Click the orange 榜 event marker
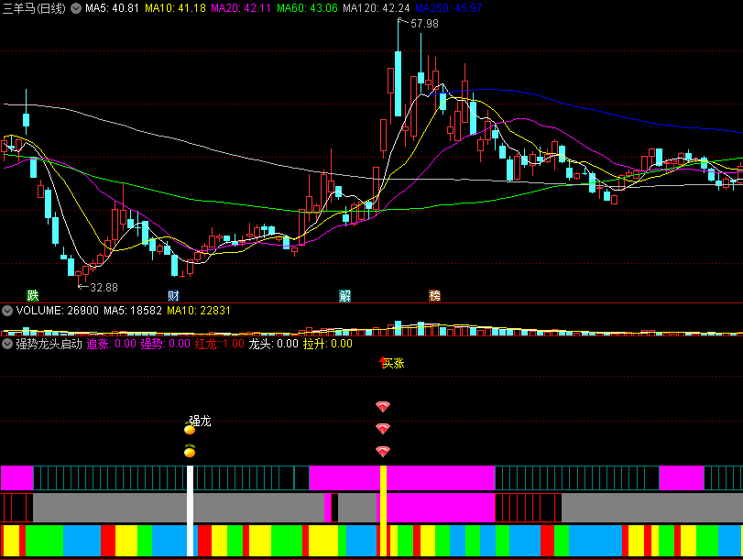The height and width of the screenshot is (560, 743). tap(434, 296)
